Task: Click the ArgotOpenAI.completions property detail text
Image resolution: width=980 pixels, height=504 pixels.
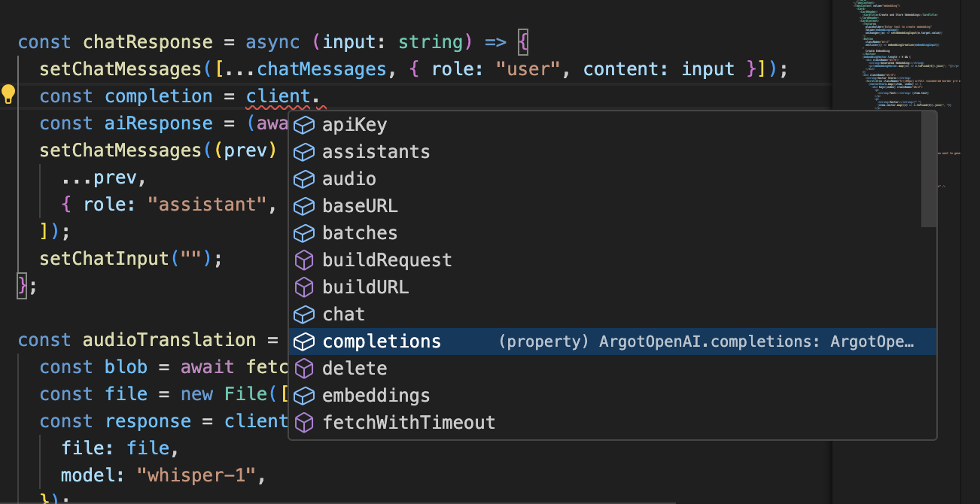Action: click(706, 342)
